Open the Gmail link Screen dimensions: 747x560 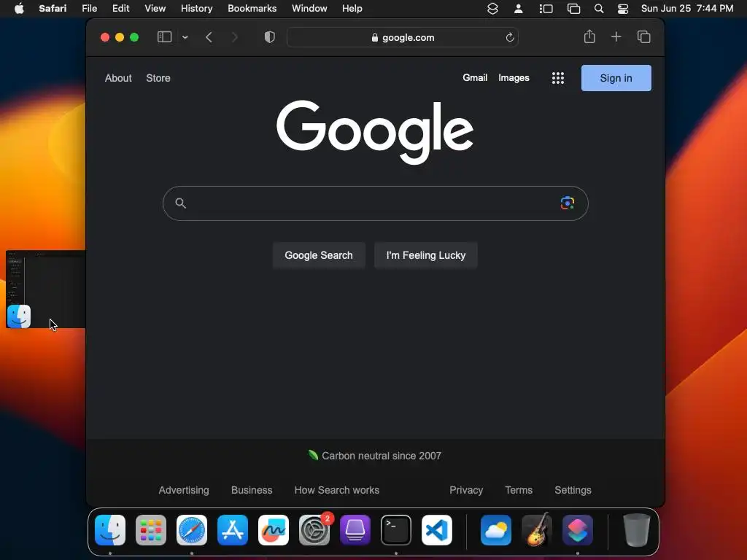pos(475,77)
